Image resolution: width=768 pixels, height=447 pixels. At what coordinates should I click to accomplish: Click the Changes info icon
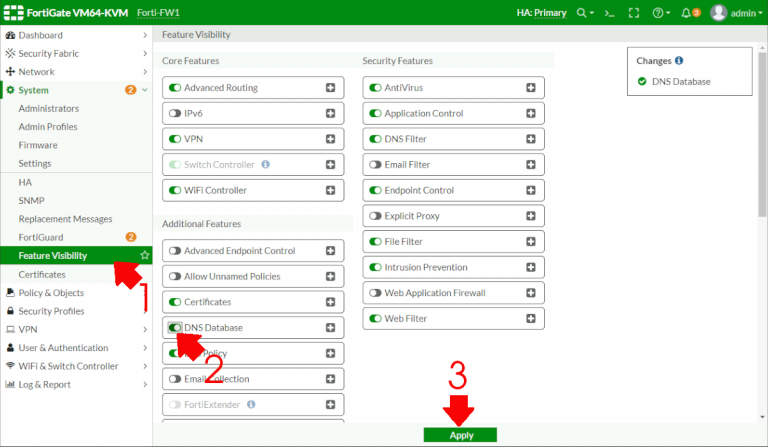click(679, 61)
